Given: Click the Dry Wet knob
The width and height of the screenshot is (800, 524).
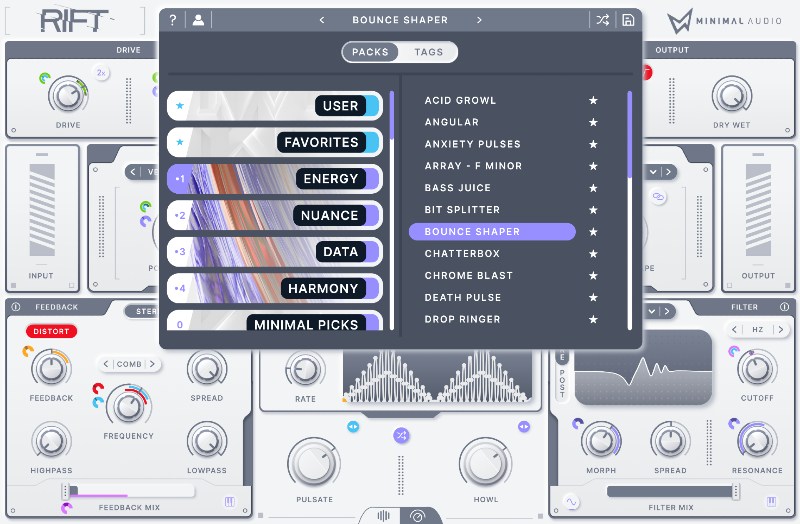Looking at the screenshot, I should pyautogui.click(x=732, y=95).
